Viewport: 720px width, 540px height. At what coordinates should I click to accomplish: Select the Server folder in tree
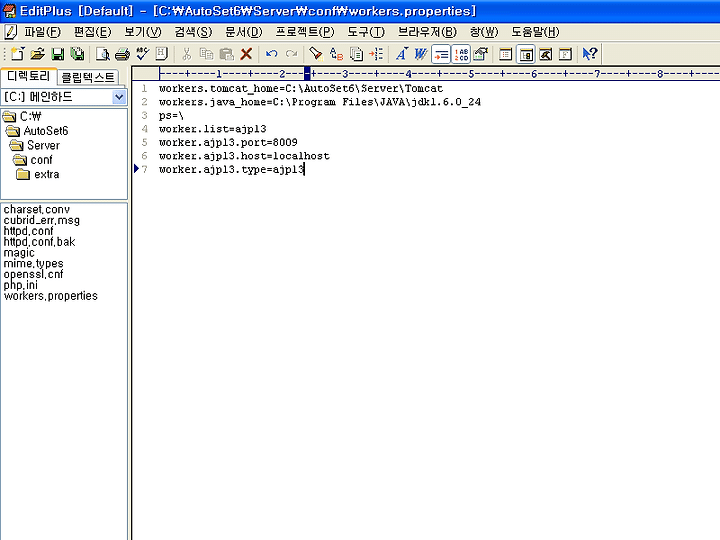pyautogui.click(x=35, y=146)
